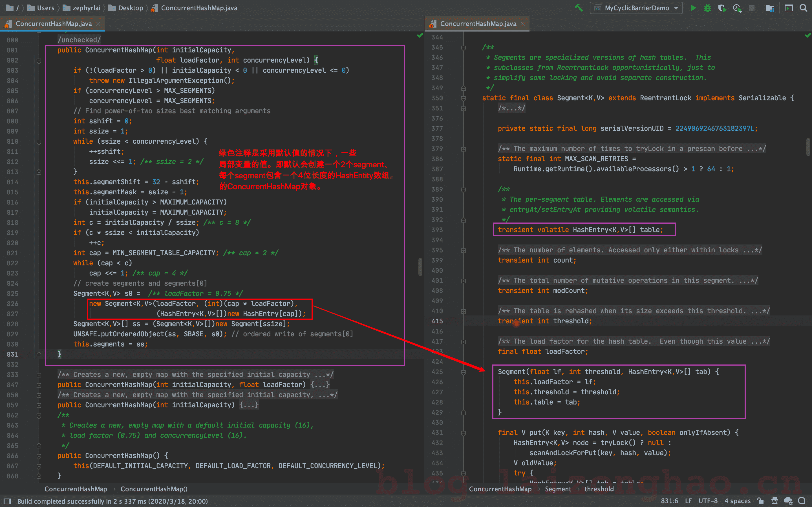The image size is (812, 507).
Task: Expand the collapsed comment at line 351
Action: pos(464,108)
